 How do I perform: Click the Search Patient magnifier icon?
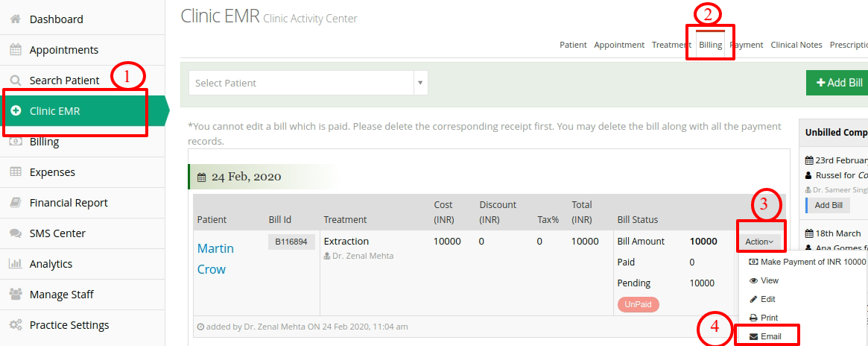pos(16,81)
